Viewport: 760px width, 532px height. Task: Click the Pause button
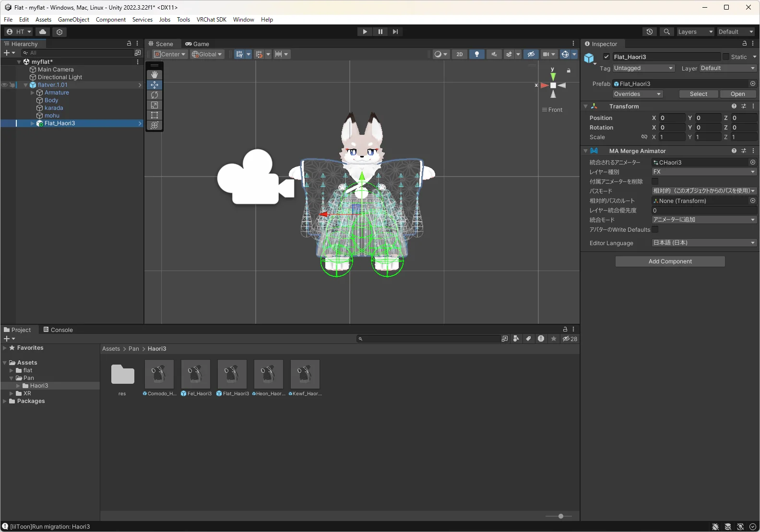tap(380, 32)
